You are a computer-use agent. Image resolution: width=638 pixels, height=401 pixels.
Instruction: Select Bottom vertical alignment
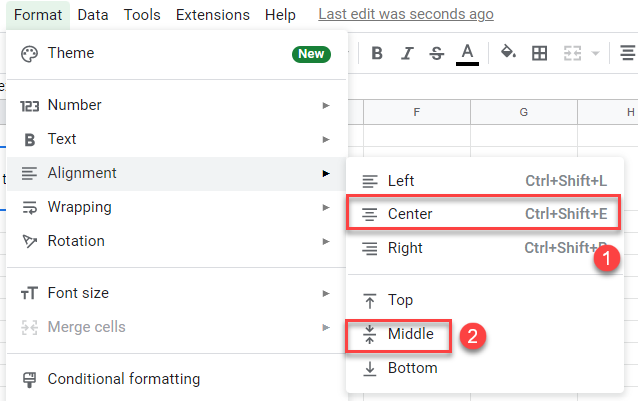coord(412,368)
